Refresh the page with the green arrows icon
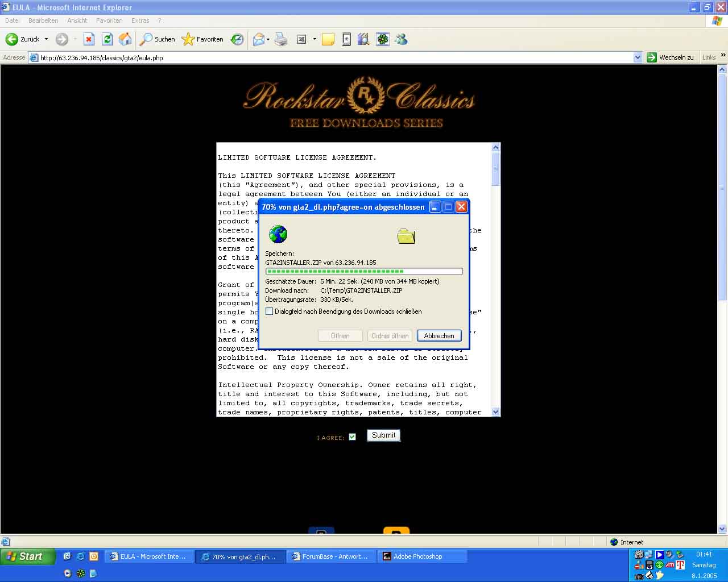Image resolution: width=728 pixels, height=582 pixels. pos(107,39)
